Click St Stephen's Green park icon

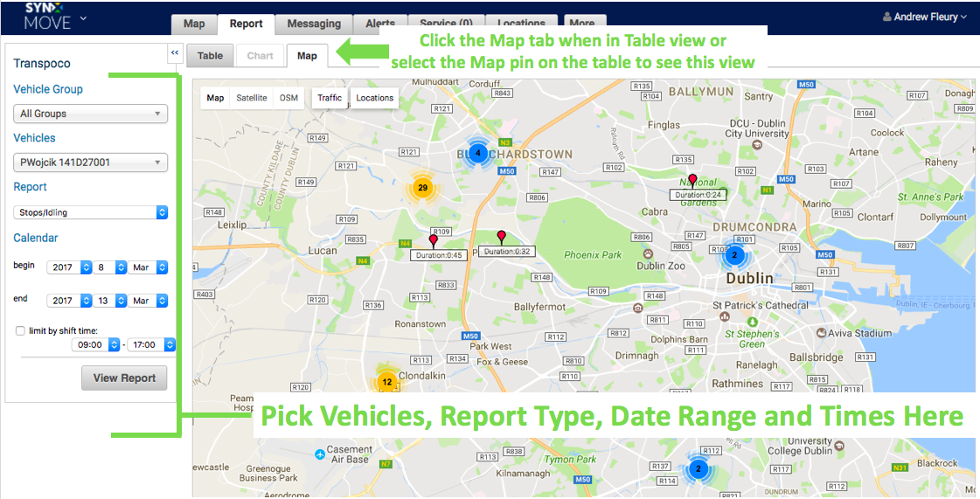[x=753, y=322]
